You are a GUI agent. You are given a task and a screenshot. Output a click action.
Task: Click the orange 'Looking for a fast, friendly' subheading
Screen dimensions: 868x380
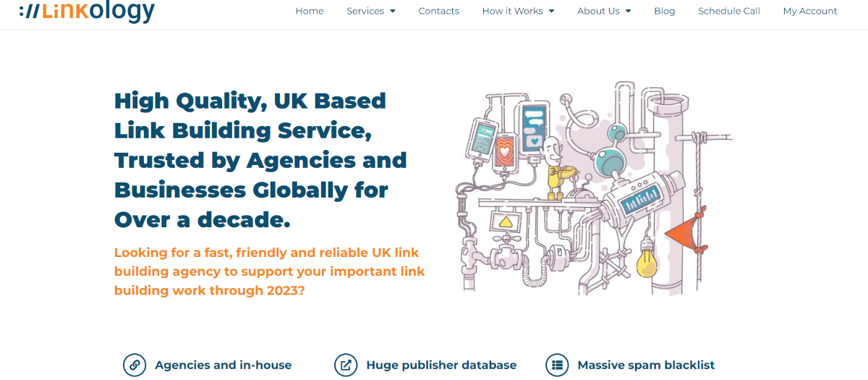[x=270, y=271]
